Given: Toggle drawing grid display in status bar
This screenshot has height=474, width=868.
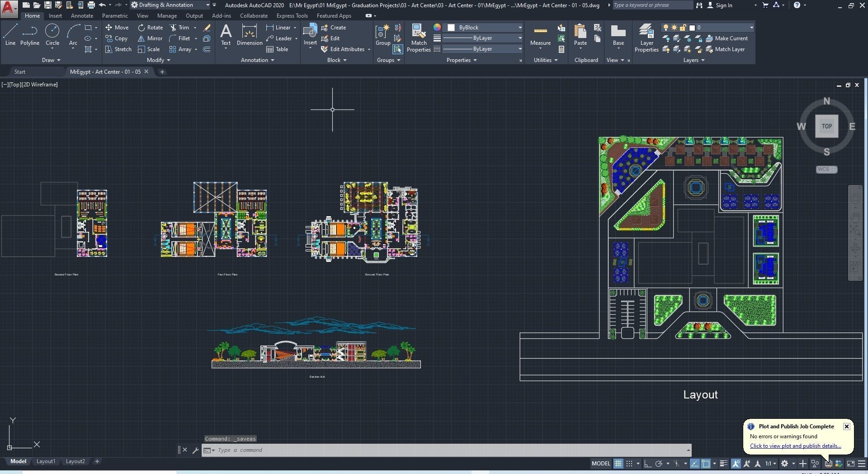Looking at the screenshot, I should tap(618, 464).
